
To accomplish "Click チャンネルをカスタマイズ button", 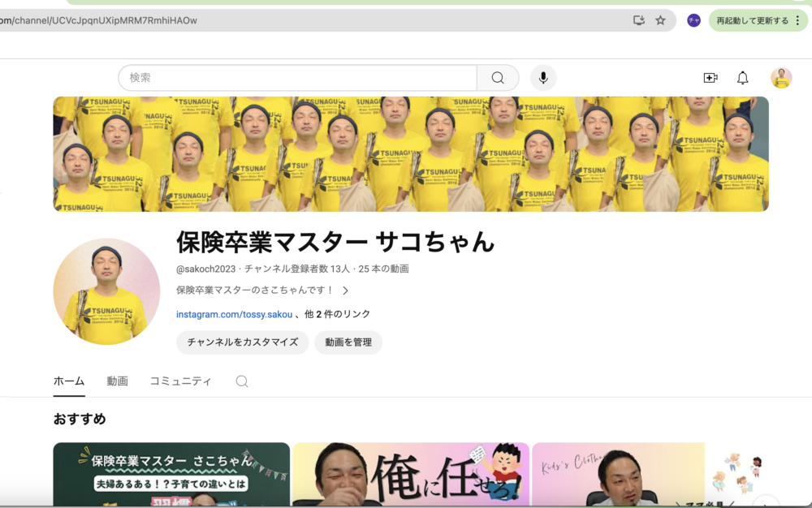I will 242,342.
